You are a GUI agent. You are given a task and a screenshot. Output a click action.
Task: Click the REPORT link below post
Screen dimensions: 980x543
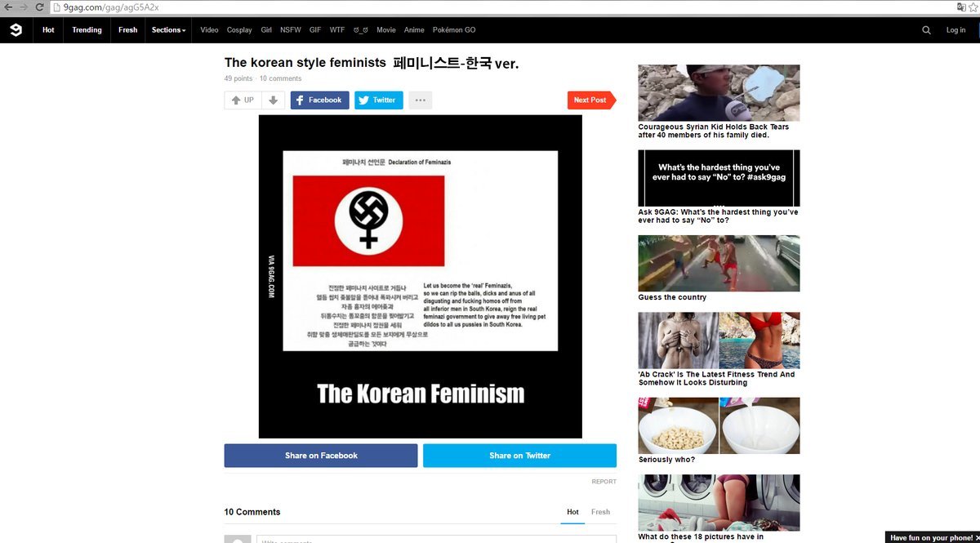[604, 482]
